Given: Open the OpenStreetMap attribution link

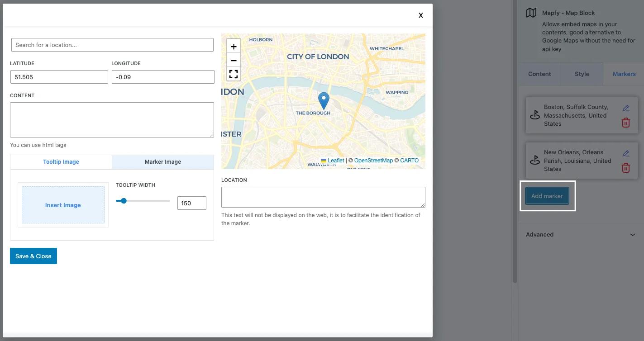Looking at the screenshot, I should (373, 160).
